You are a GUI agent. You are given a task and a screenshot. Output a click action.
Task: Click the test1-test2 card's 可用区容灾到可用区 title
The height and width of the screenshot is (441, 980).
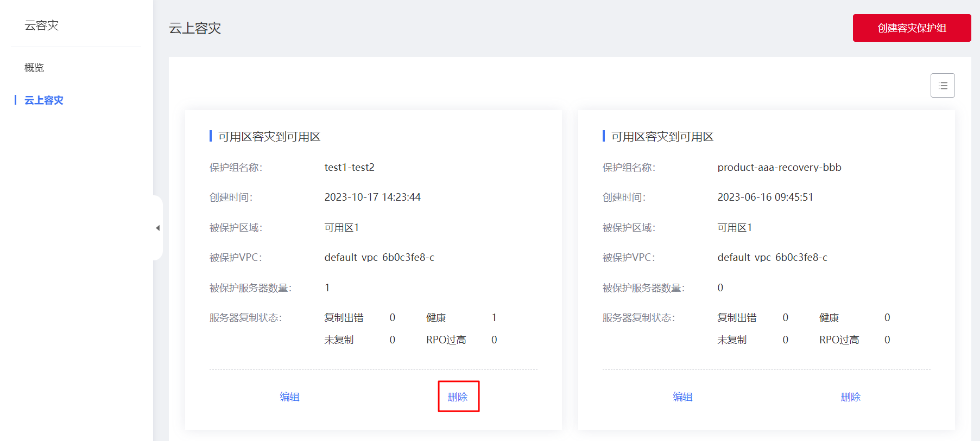[269, 137]
